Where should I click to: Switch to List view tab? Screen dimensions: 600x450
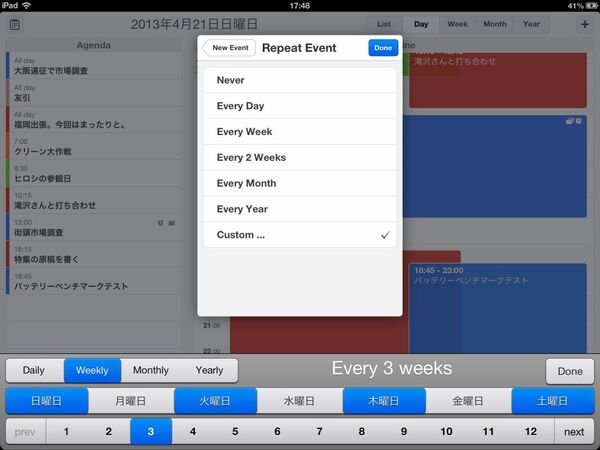coord(384,24)
